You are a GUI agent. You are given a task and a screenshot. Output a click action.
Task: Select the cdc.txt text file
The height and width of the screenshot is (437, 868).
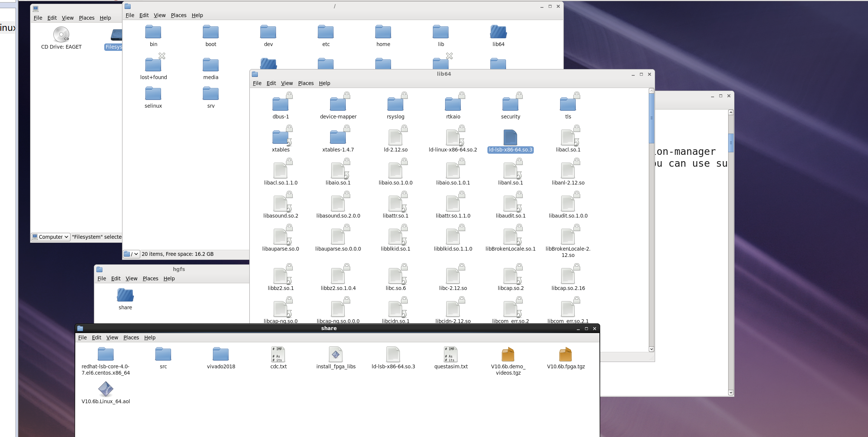(278, 355)
